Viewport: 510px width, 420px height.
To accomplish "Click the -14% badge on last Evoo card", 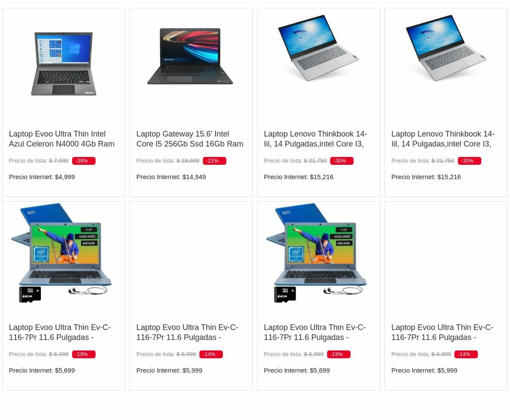I will (466, 354).
